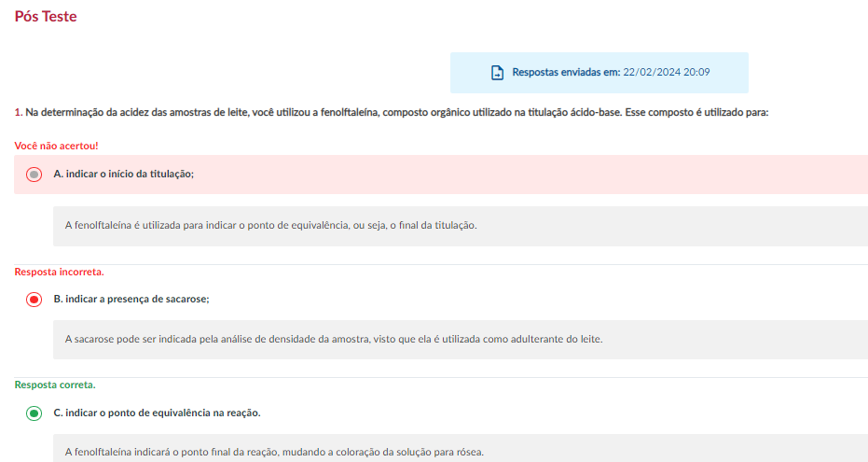Click the 'Resposta correta.' label
This screenshot has width=868, height=462.
[x=55, y=385]
